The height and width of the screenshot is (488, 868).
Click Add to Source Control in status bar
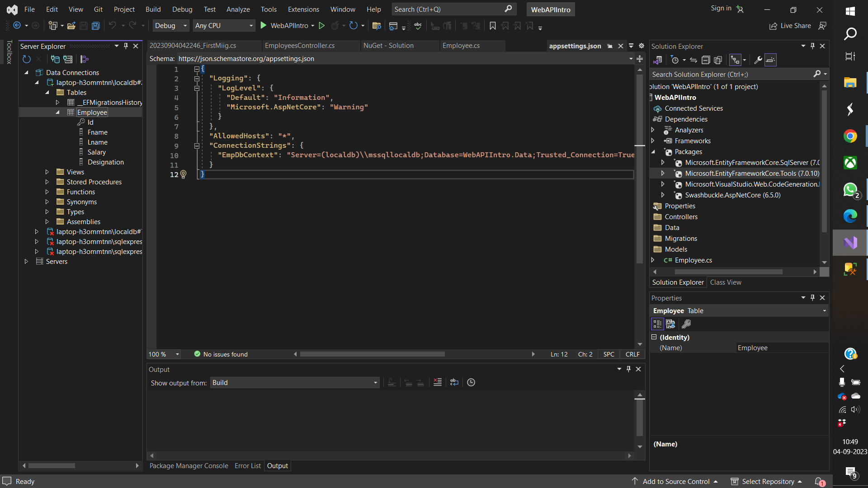(x=677, y=482)
